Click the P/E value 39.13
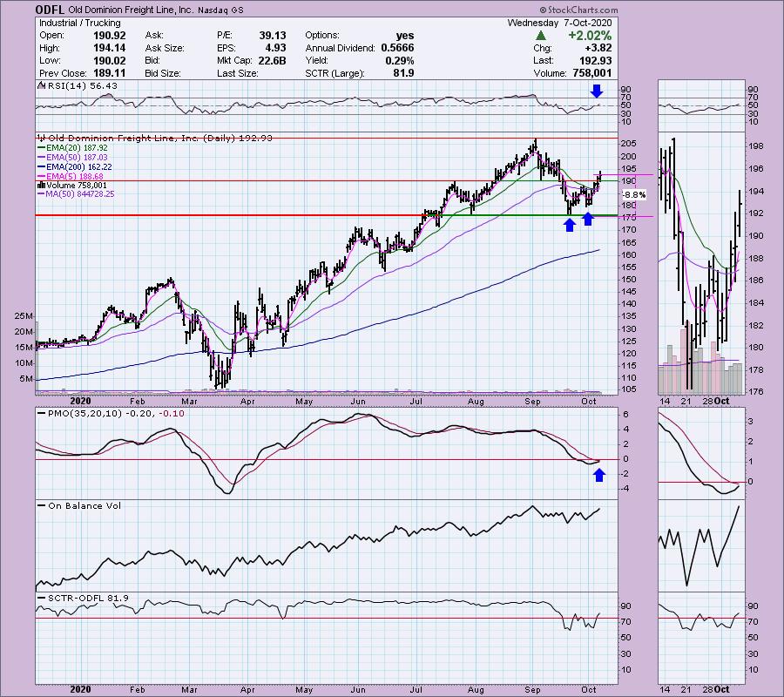The width and height of the screenshot is (784, 697). (x=273, y=36)
